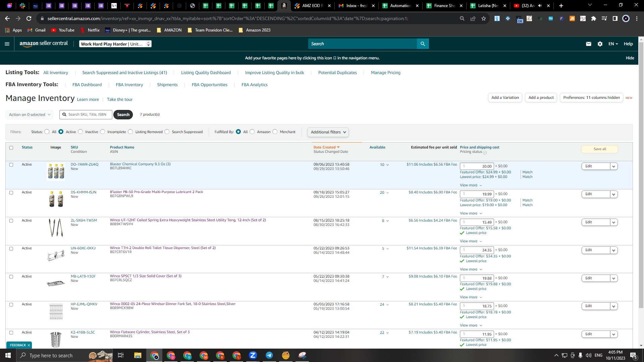Open the Apps grid shortcut
This screenshot has height=362, width=644.
[13, 30]
